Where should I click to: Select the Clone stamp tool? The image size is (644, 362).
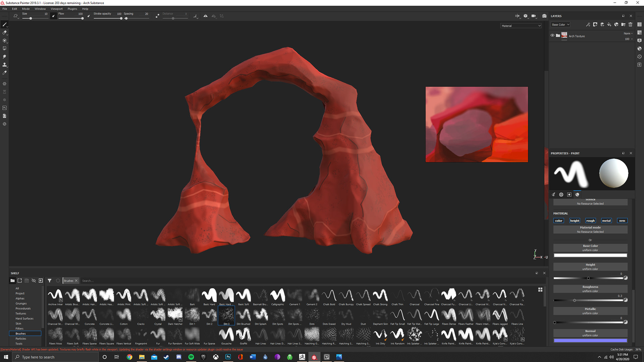click(4, 65)
